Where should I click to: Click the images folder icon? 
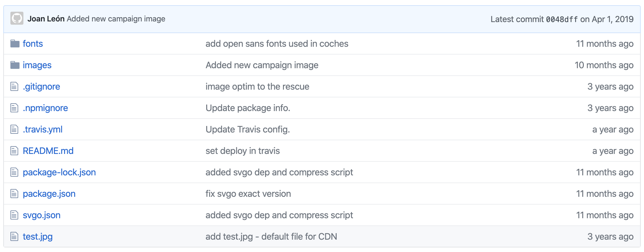[15, 65]
